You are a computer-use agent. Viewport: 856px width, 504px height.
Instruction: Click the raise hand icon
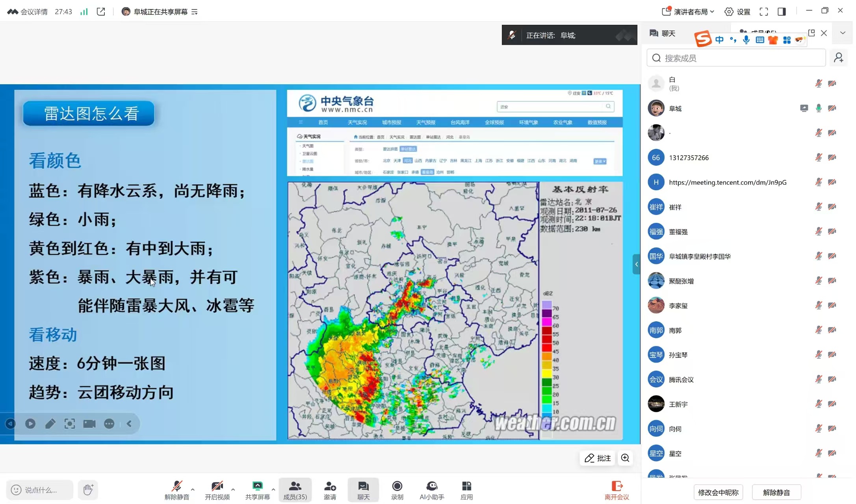click(x=88, y=490)
